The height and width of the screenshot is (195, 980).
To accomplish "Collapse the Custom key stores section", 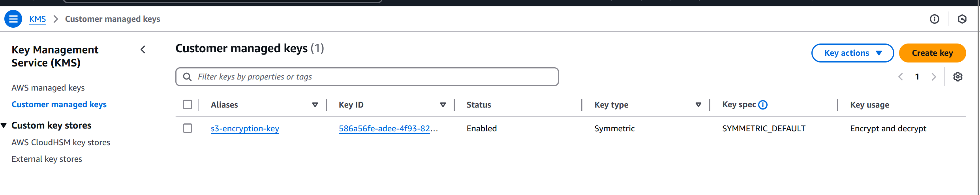I will (4, 125).
